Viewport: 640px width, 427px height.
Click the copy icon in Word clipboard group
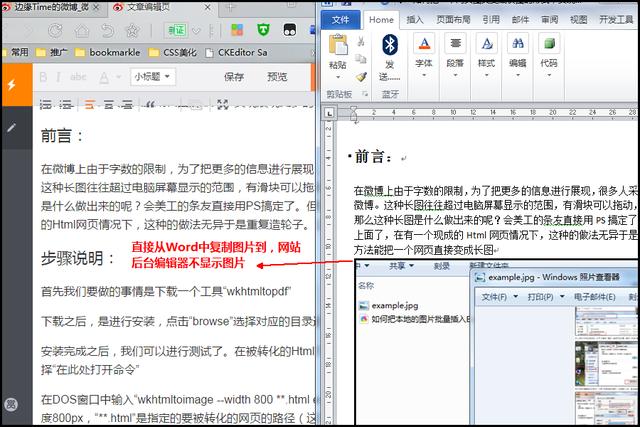click(361, 59)
